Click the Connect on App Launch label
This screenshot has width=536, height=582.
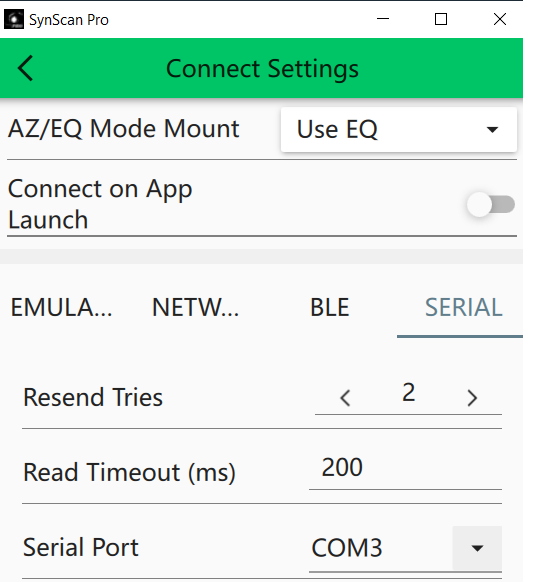point(100,204)
